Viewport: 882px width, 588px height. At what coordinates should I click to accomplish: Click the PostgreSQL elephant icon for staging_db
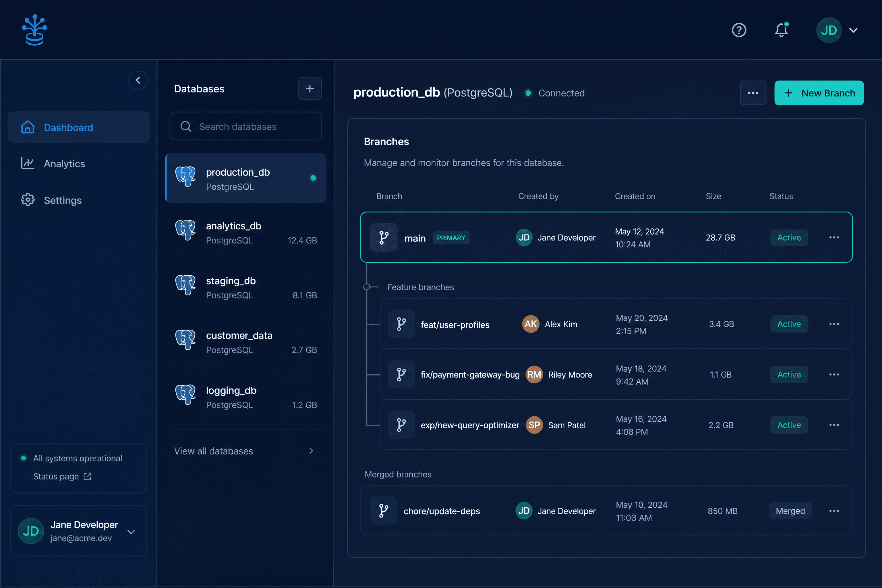coord(186,285)
